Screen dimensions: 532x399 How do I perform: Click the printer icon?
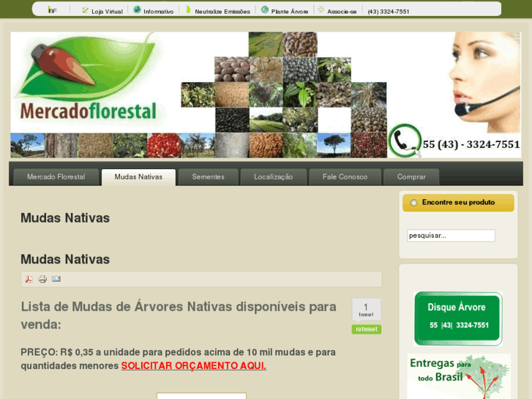[x=42, y=279]
